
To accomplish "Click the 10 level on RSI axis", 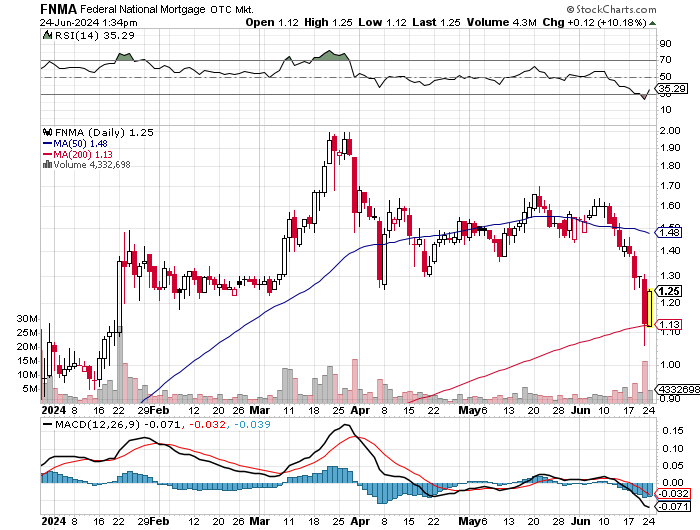I will coord(665,110).
